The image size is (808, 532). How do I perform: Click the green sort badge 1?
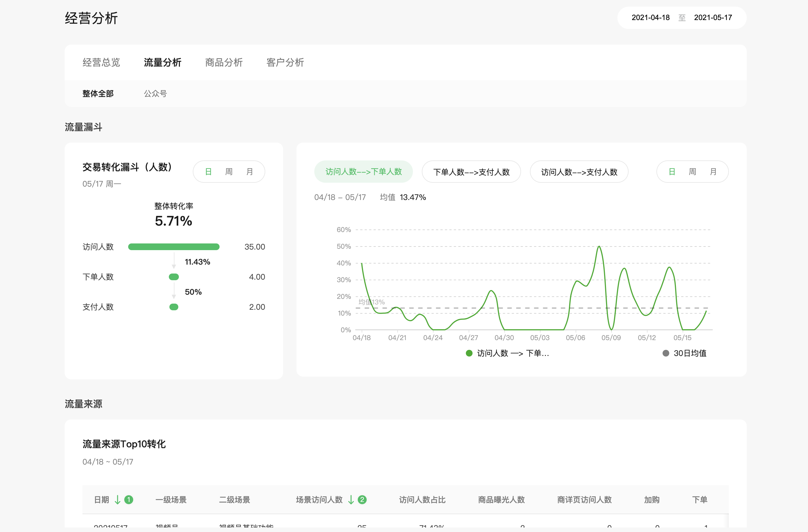[129, 500]
